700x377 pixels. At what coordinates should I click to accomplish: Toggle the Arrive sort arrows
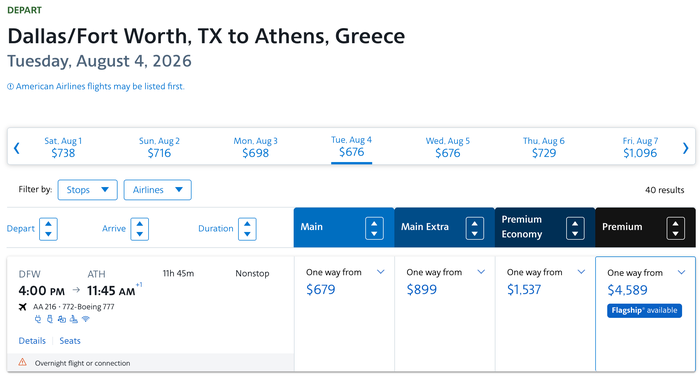point(139,229)
